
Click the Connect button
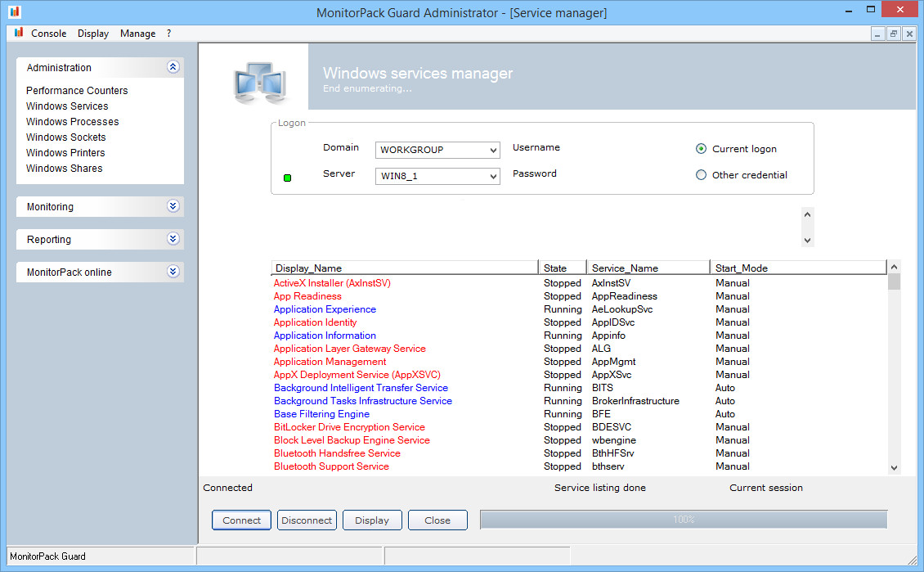[x=241, y=520]
